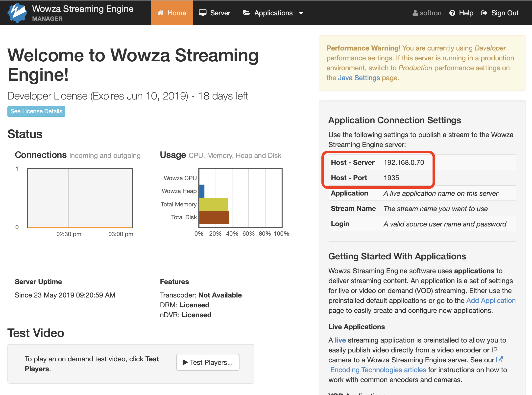532x395 pixels.
Task: Open Encoding Technologies articles link
Action: (x=378, y=370)
